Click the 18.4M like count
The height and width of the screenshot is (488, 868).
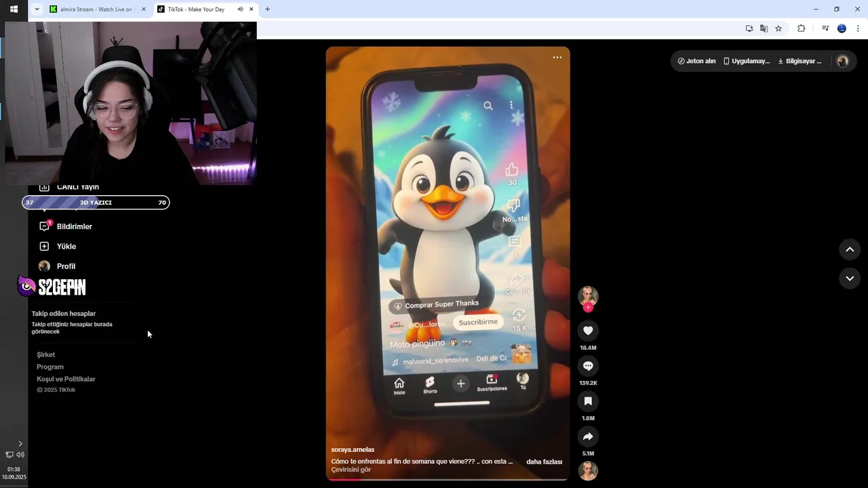click(x=588, y=348)
